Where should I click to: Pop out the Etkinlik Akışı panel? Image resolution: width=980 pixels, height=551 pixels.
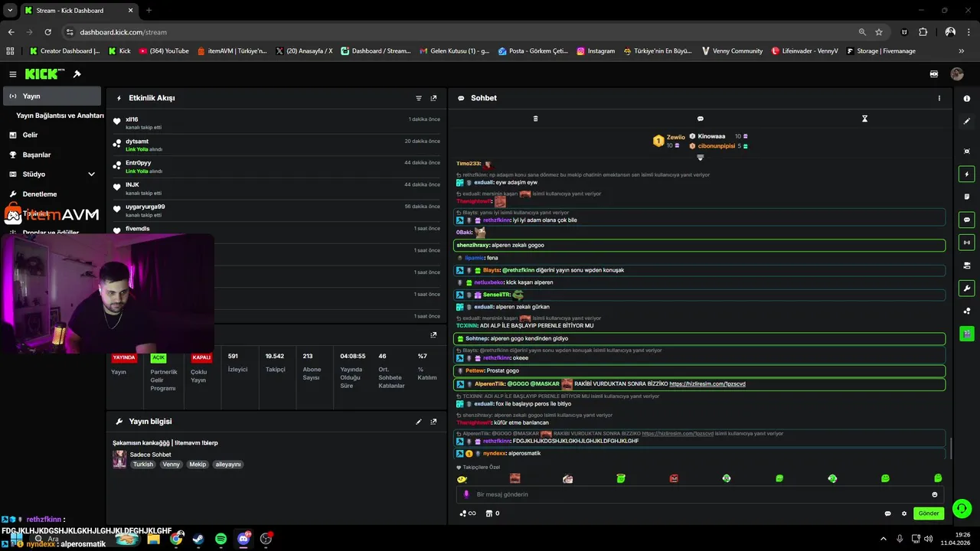(x=433, y=98)
